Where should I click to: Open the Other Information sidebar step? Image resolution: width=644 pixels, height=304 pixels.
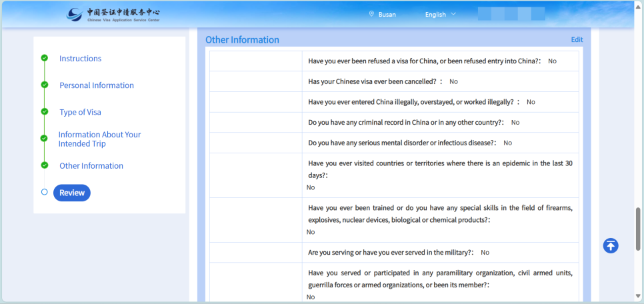tap(91, 165)
